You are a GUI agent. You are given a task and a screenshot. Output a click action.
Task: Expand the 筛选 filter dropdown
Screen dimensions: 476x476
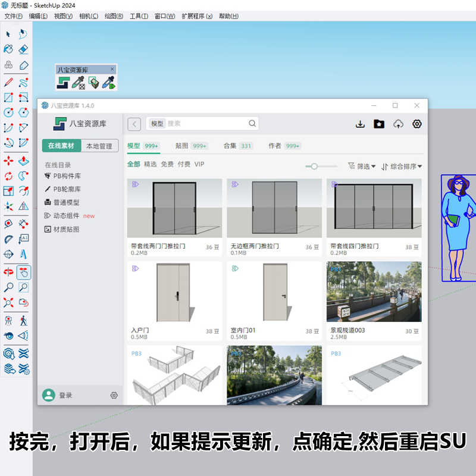click(362, 167)
